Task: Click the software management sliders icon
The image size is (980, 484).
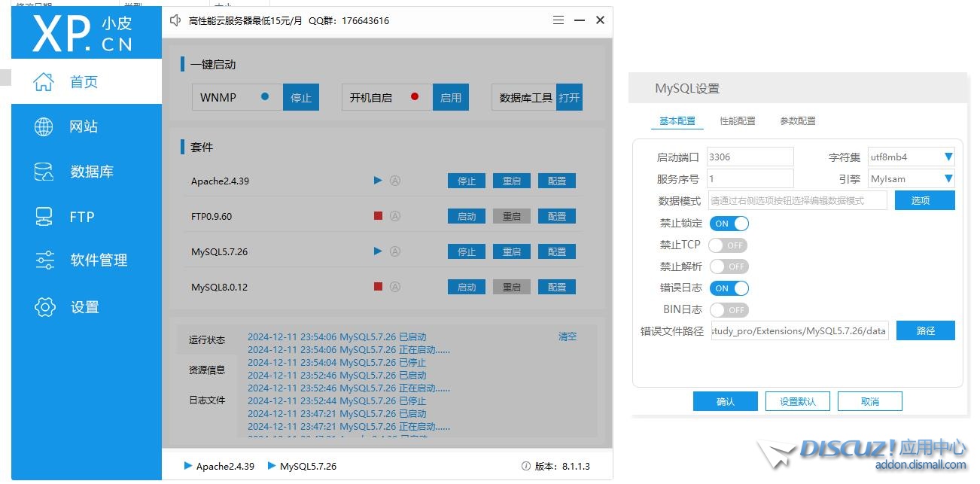Action: click(44, 260)
